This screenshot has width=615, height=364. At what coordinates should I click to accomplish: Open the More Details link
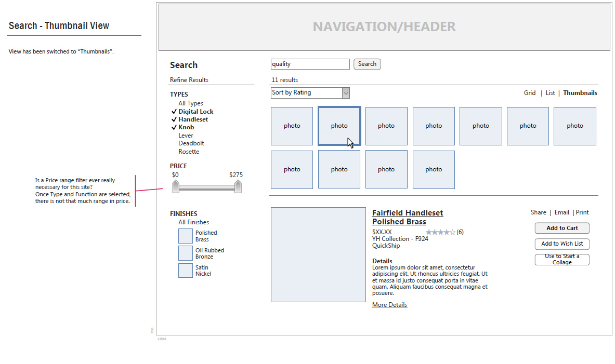[389, 305]
